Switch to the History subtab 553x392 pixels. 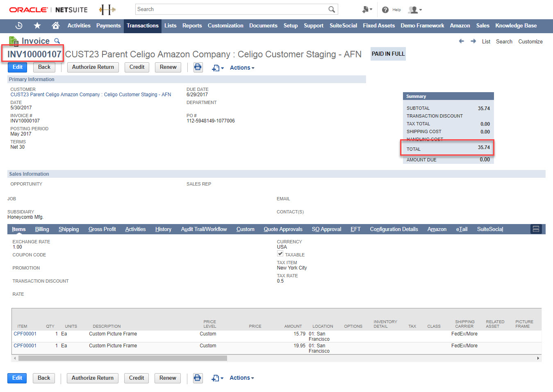tap(163, 229)
